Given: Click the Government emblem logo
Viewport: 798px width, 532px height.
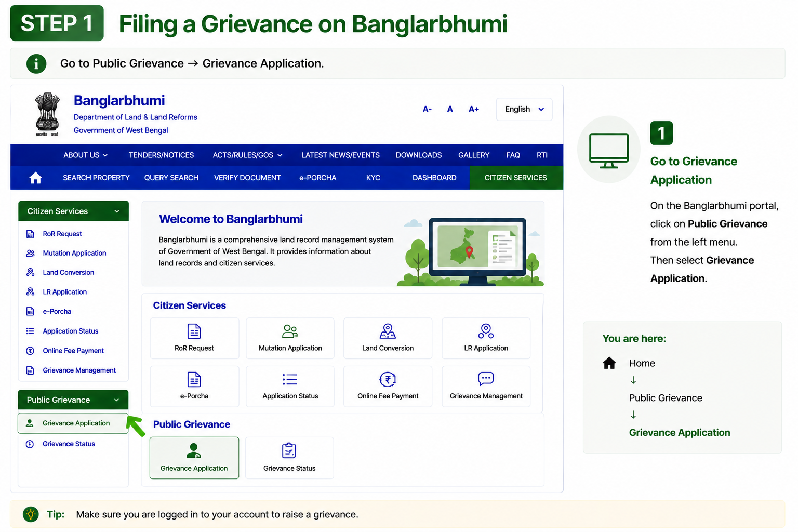Looking at the screenshot, I should (47, 114).
